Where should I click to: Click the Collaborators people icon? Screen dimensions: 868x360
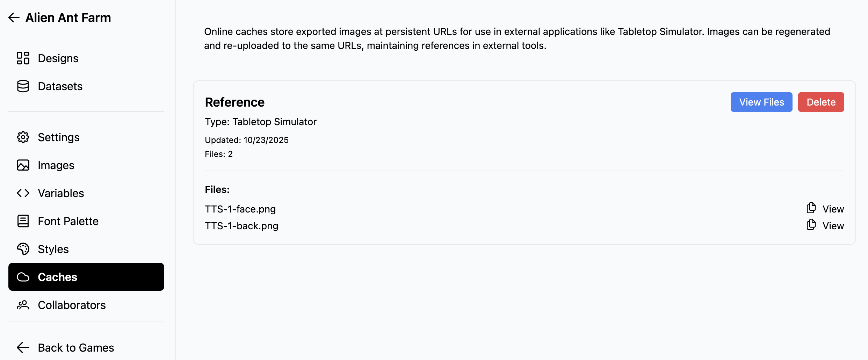[x=23, y=305]
